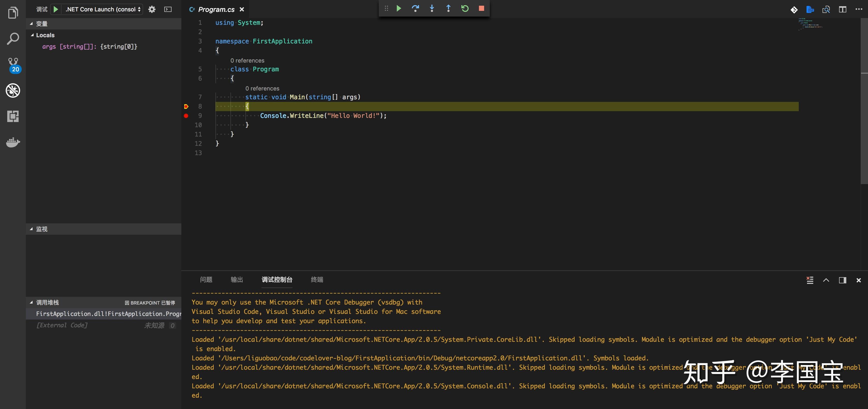Click the Continue debug button
This screenshot has height=409, width=868.
399,9
